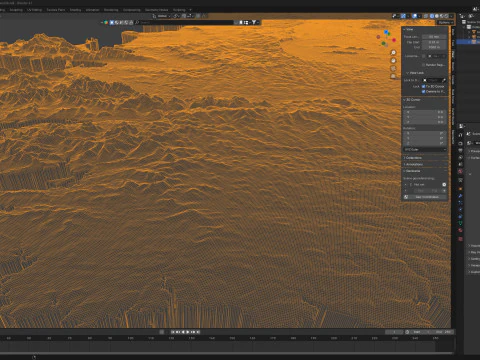Expand the Collections panel
480x360 pixels.
pyautogui.click(x=413, y=158)
